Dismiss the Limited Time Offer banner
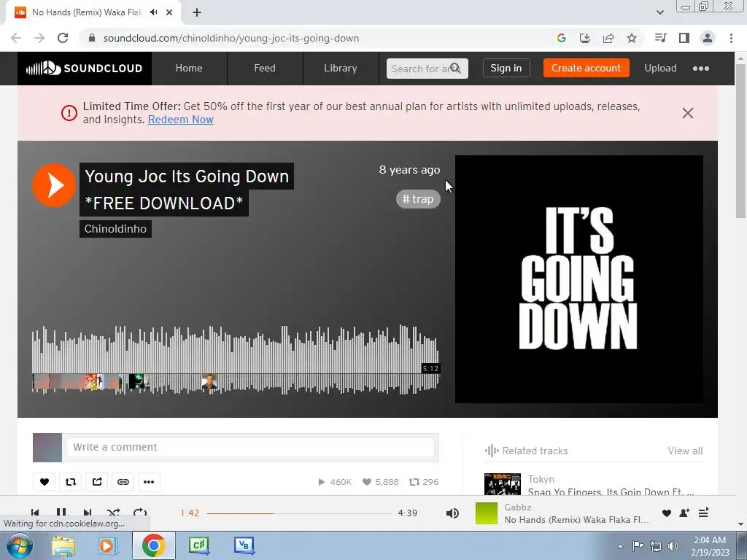 tap(687, 113)
